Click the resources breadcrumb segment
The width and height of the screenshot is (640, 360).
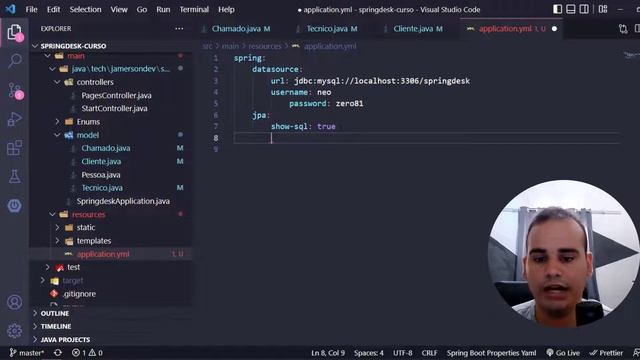tap(264, 46)
